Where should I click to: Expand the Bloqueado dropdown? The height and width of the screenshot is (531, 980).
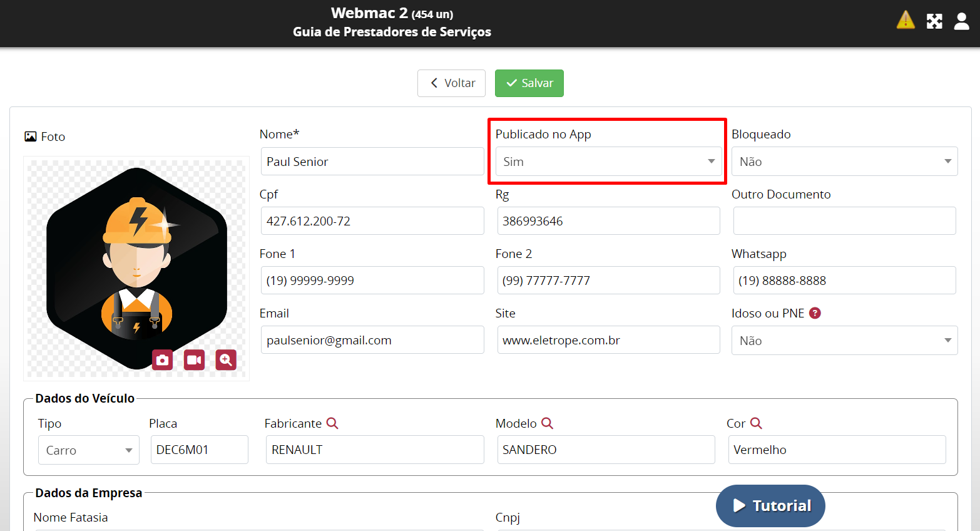844,162
